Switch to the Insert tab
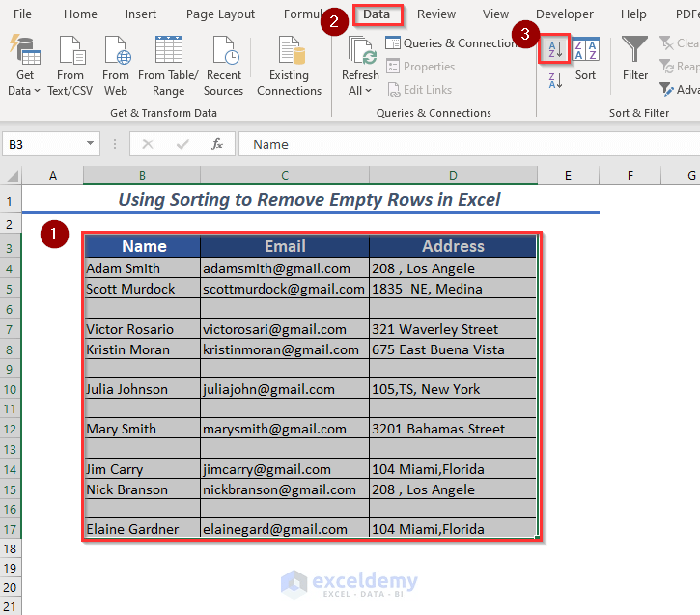Viewport: 700px width, 615px height. click(141, 14)
